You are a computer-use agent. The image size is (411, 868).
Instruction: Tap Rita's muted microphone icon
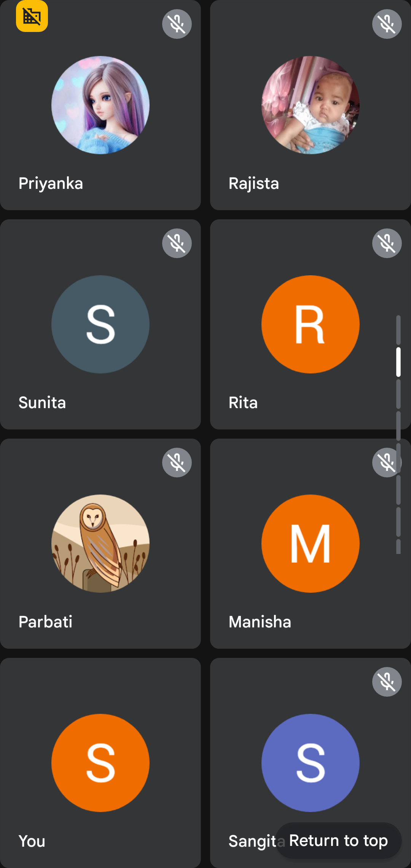point(387,243)
